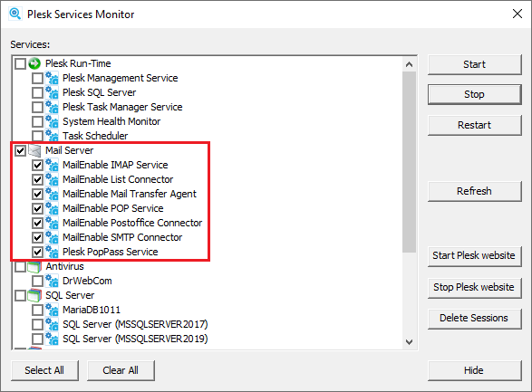
Task: Click the Antivirus group icon
Action: coord(34,267)
